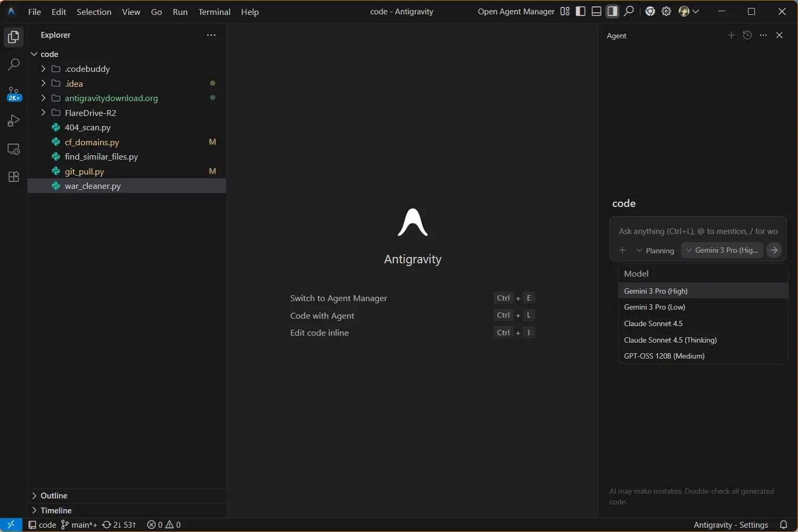Image resolution: width=798 pixels, height=532 pixels.
Task: Open the Planning mode dropdown
Action: pos(655,251)
